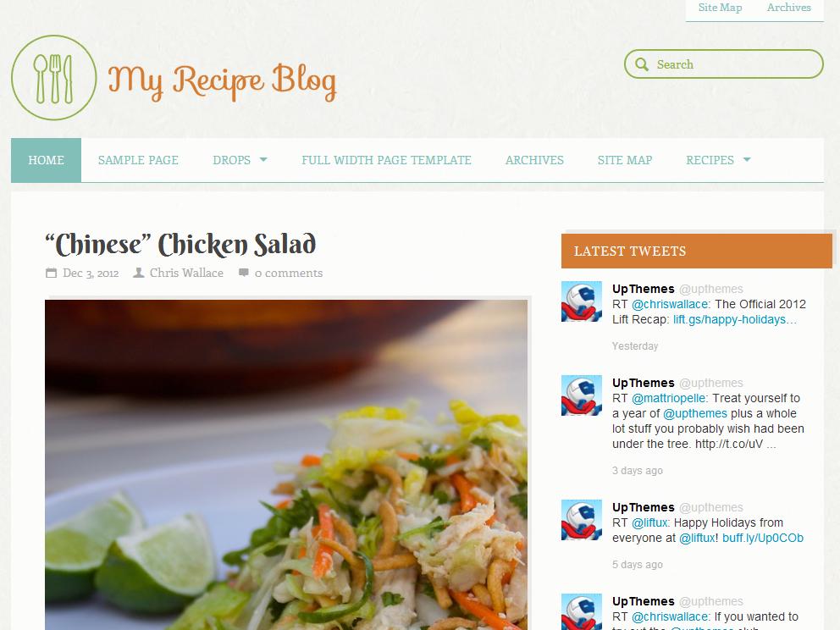Open the UpThemes avatar beside @mattriopelle tweet
840x630 pixels.
click(581, 396)
